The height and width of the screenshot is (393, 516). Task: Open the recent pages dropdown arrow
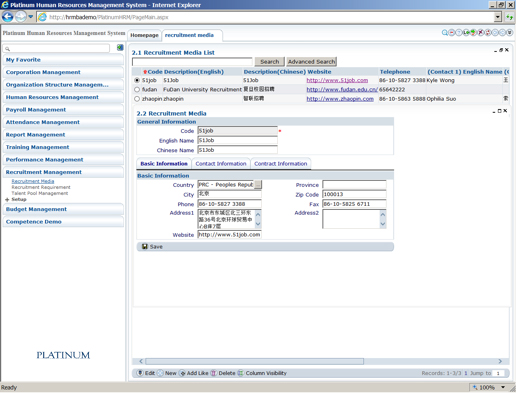(31, 16)
